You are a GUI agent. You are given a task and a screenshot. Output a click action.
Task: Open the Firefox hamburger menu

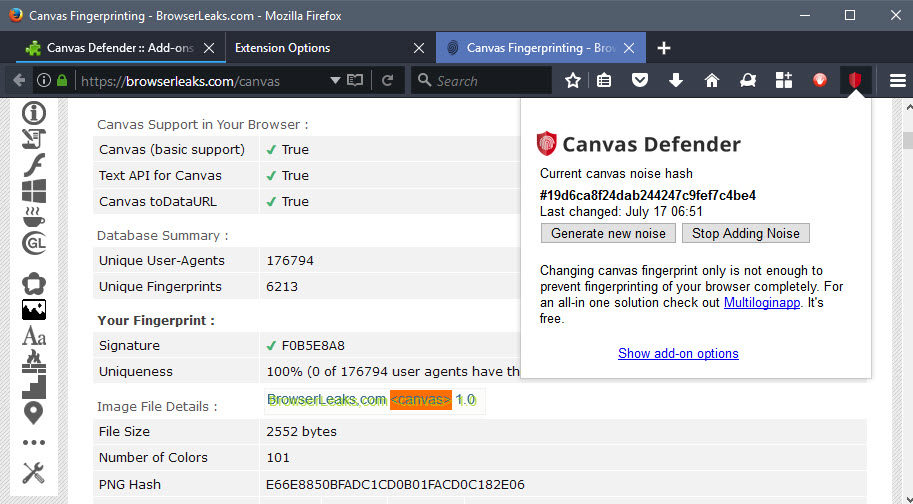pos(897,80)
